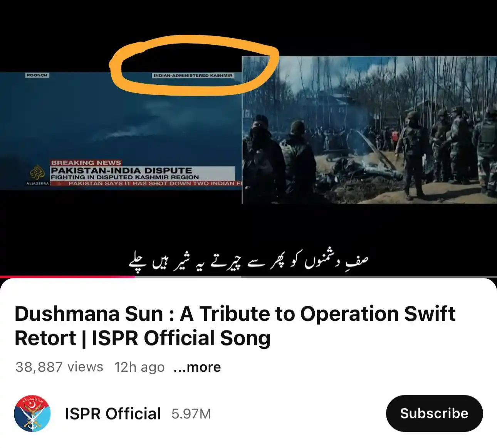Select the 'Indian-Administered Kashmir' label
Image resolution: width=497 pixels, height=448 pixels.
click(x=193, y=76)
